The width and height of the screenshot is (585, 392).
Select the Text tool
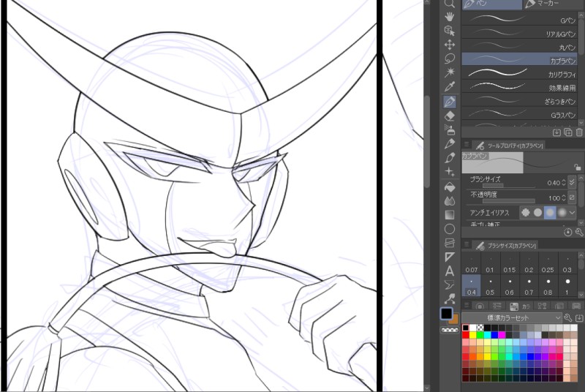tap(450, 271)
